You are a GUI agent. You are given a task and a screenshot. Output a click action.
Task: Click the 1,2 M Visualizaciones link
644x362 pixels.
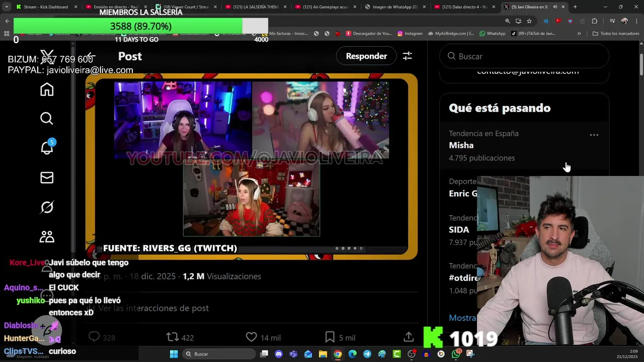tap(222, 277)
